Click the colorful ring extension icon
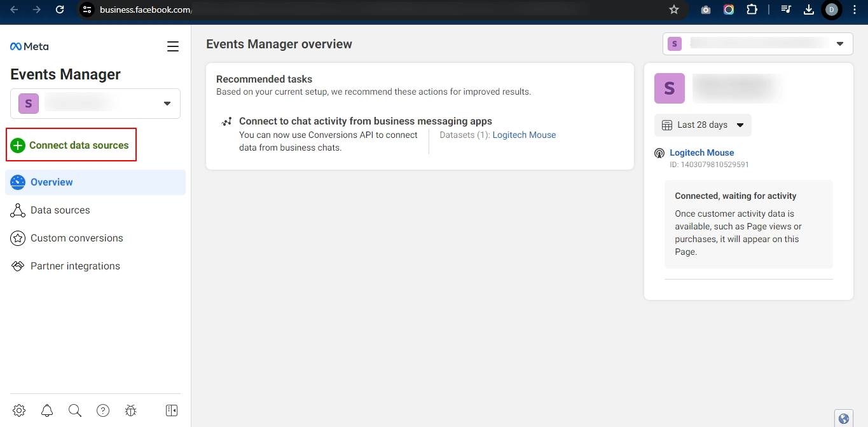868x427 pixels. (x=729, y=10)
